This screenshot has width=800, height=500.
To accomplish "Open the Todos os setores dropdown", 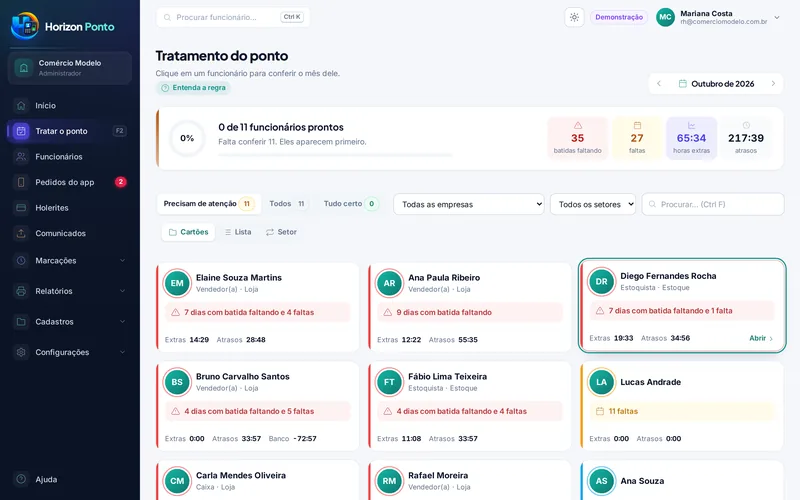I will point(593,204).
